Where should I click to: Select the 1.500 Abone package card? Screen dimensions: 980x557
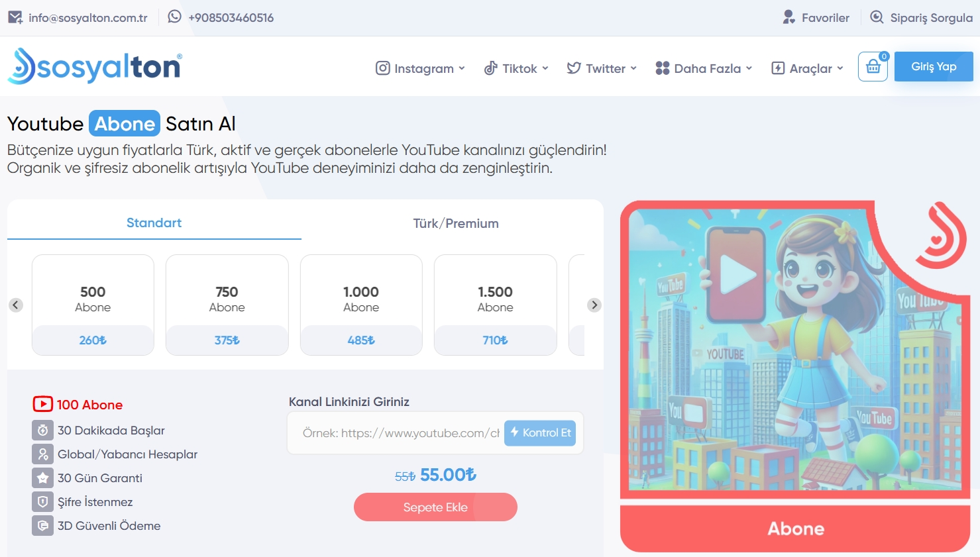[x=496, y=305]
